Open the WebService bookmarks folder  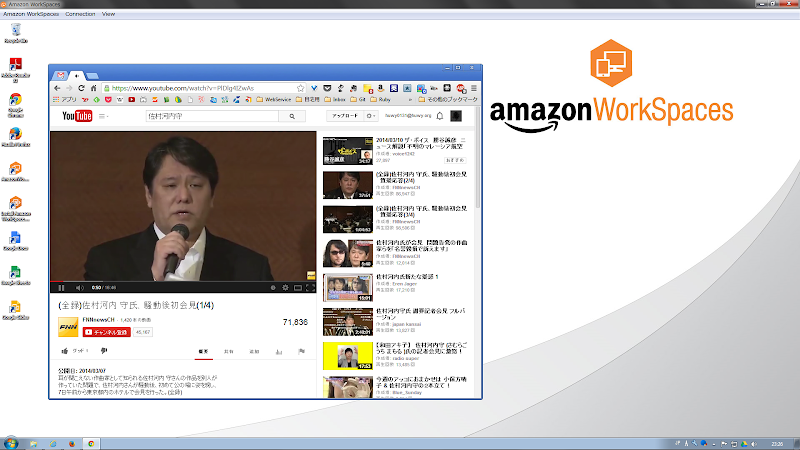(273, 99)
